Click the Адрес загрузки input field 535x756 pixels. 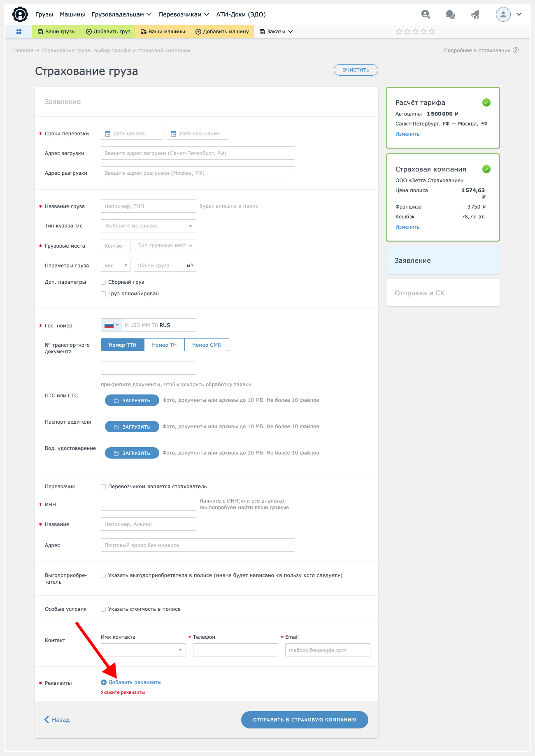tap(198, 153)
